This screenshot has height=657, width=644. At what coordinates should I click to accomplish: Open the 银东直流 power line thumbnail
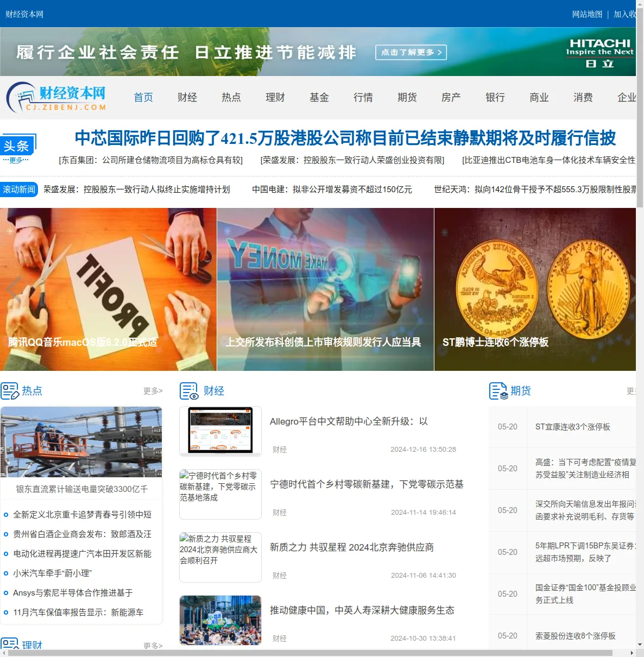click(81, 442)
